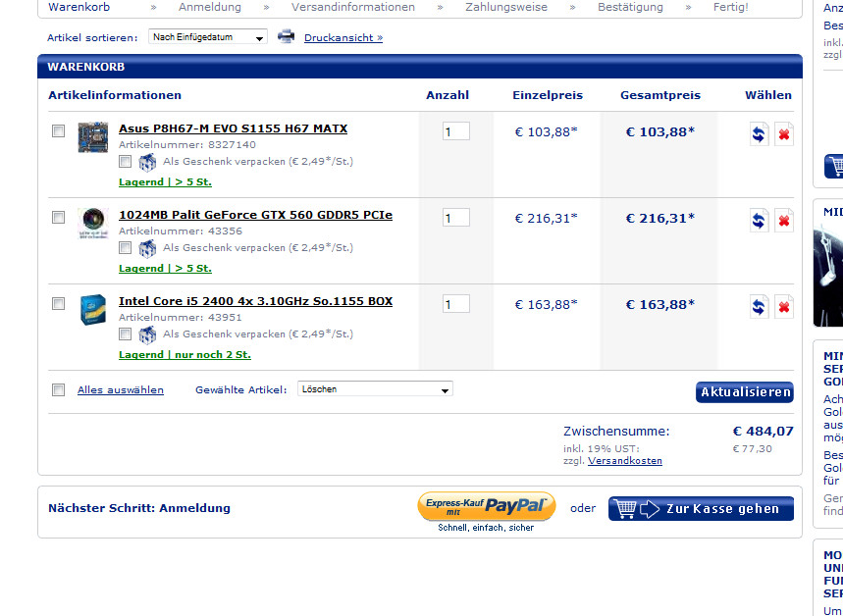Viewport: 843px width, 616px height.
Task: Select the Asus P8H67-M EVO item checkbox
Action: 58,130
